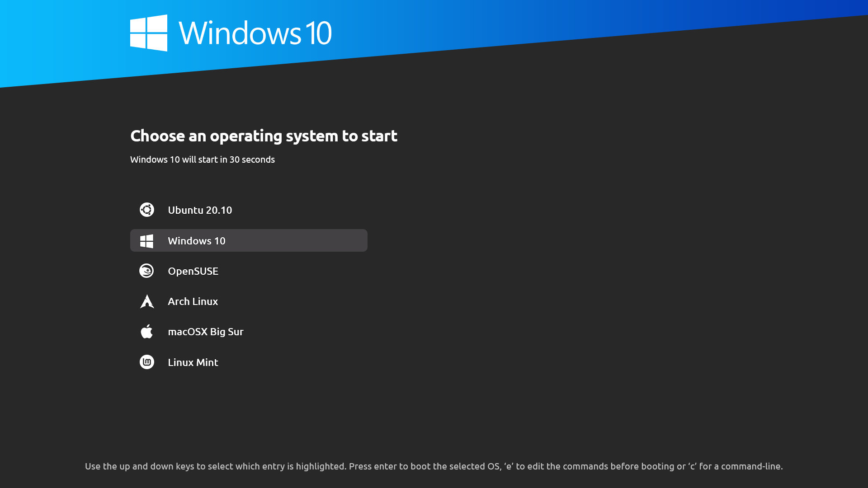This screenshot has height=488, width=868.
Task: Click the Linux Mint logo icon
Action: click(x=146, y=362)
